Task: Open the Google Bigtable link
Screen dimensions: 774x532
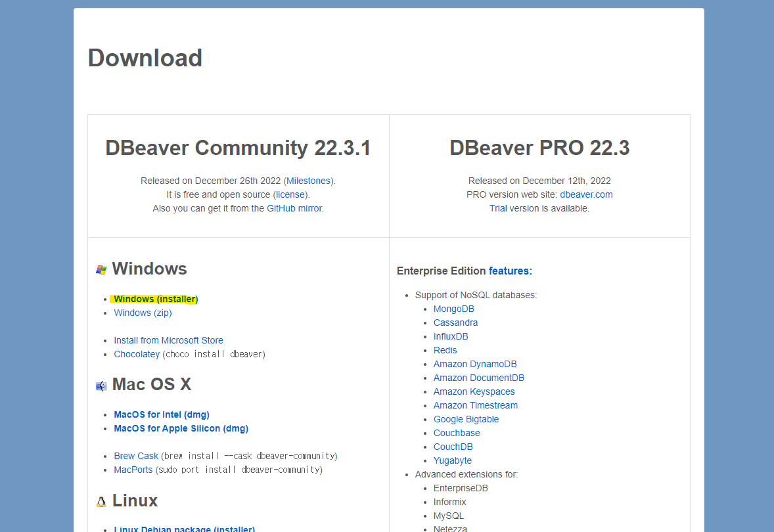Action: click(466, 420)
